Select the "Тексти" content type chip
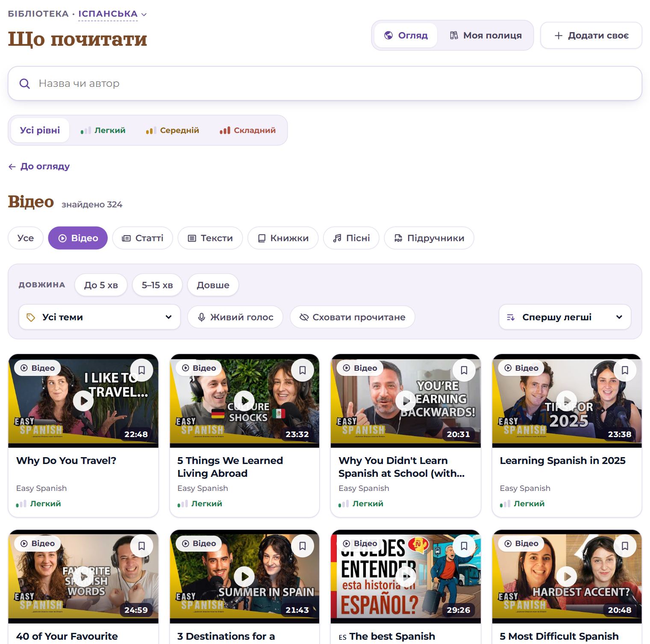Image resolution: width=650 pixels, height=644 pixels. click(x=210, y=238)
